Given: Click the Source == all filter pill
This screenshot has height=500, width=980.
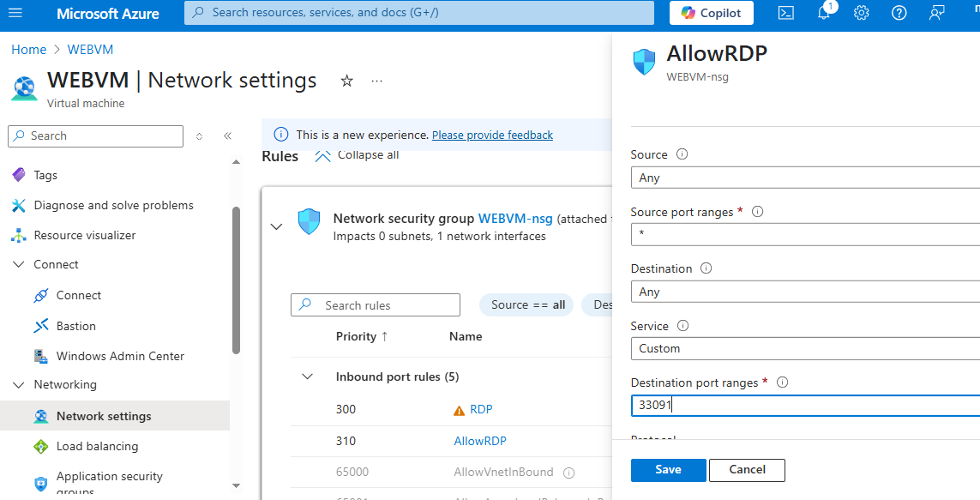Looking at the screenshot, I should coord(526,305).
